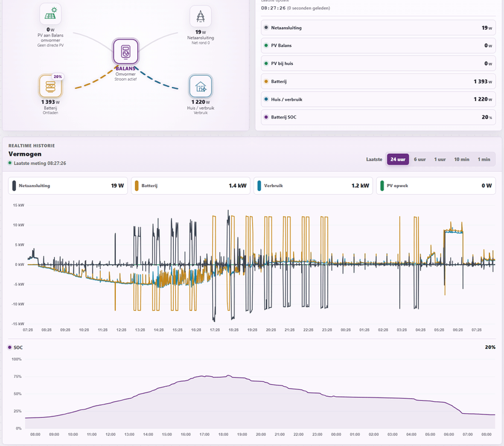
Task: Click the purple Batterij SOC dot
Action: click(266, 117)
